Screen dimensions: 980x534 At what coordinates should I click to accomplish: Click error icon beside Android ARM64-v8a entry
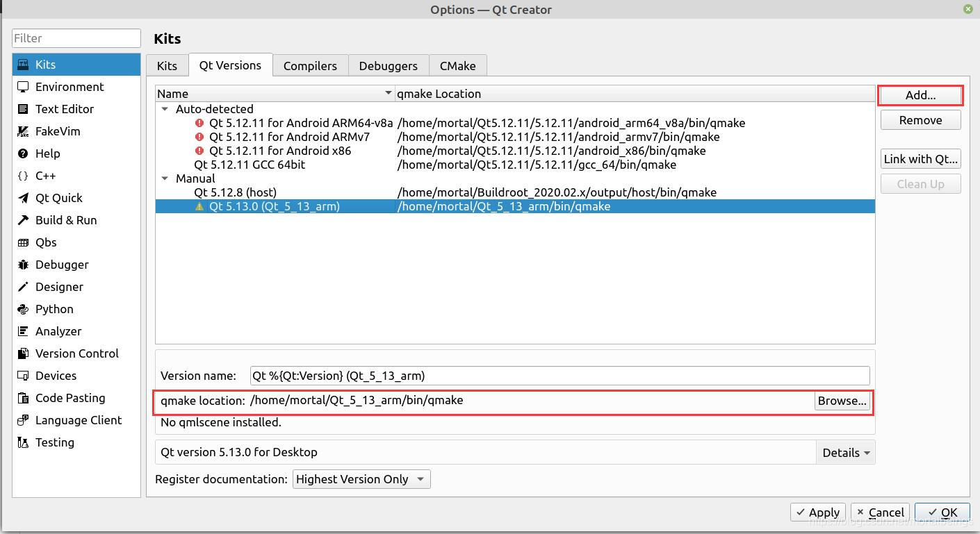pos(199,123)
